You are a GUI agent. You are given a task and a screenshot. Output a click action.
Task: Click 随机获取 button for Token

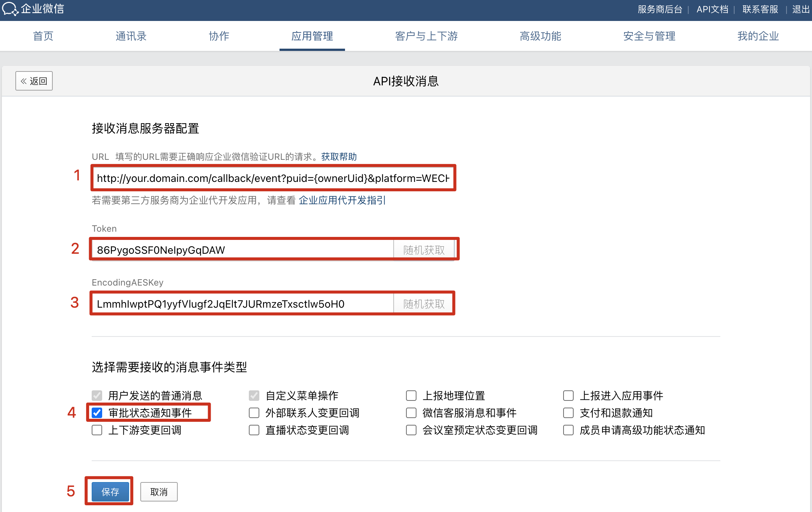tap(424, 250)
